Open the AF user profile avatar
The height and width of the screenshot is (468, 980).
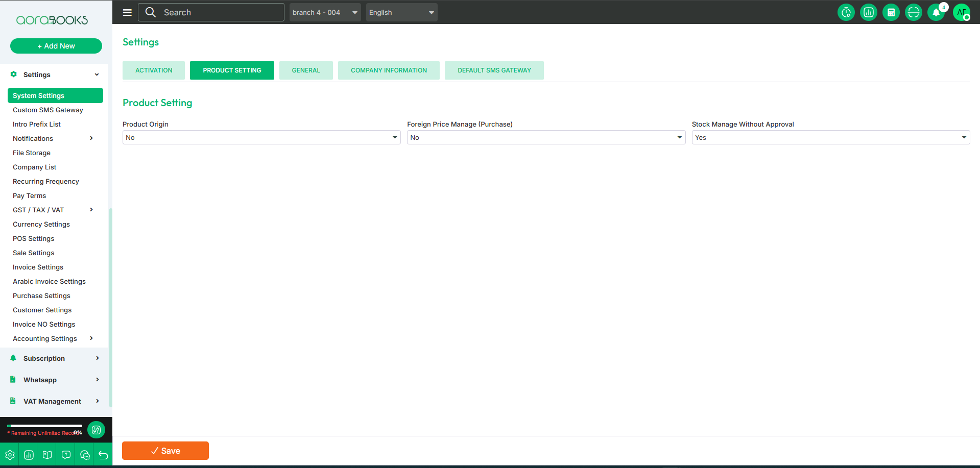pos(961,12)
